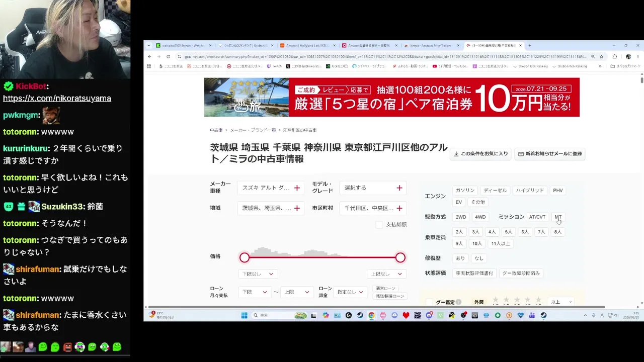Screen dimensions: 644x362
Task: Toggle the ガソリン engine filter
Action: (465, 191)
